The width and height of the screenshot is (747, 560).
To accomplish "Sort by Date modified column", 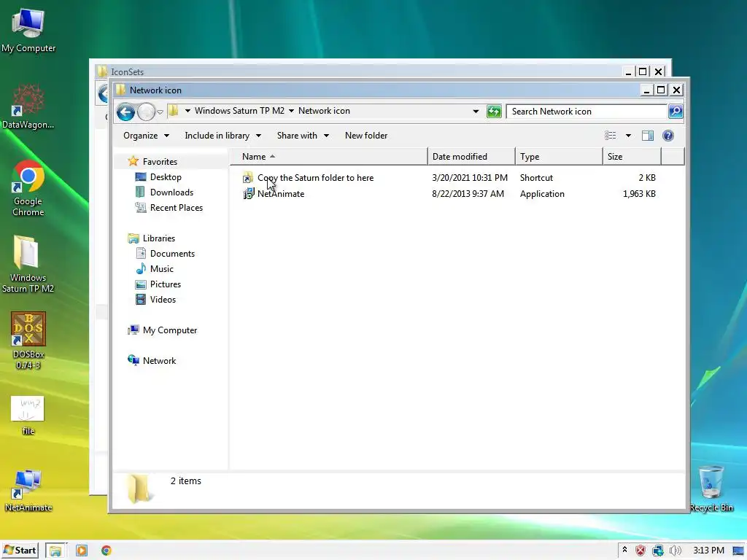I will (471, 157).
